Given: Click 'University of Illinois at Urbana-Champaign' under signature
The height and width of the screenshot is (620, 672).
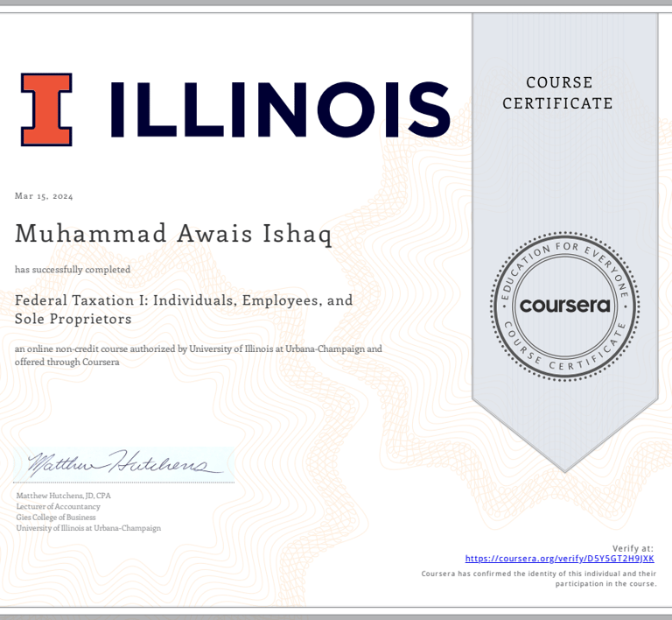Looking at the screenshot, I should pos(88,528).
